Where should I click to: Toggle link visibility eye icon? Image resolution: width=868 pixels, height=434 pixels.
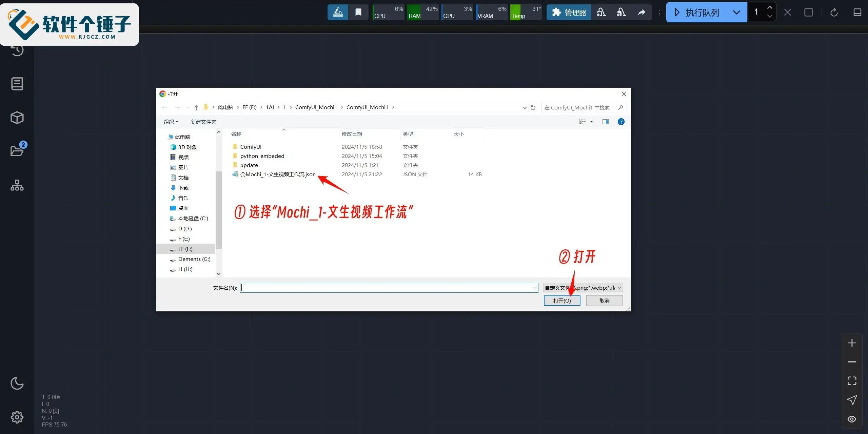(852, 419)
